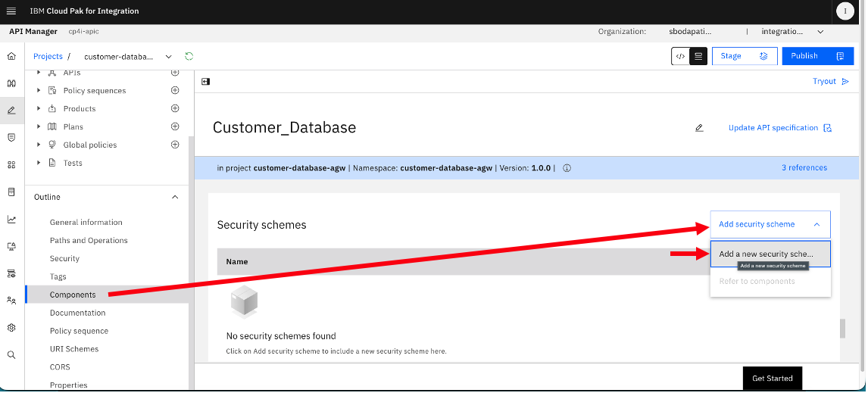Click the search magnifier icon in sidebar

click(11, 355)
